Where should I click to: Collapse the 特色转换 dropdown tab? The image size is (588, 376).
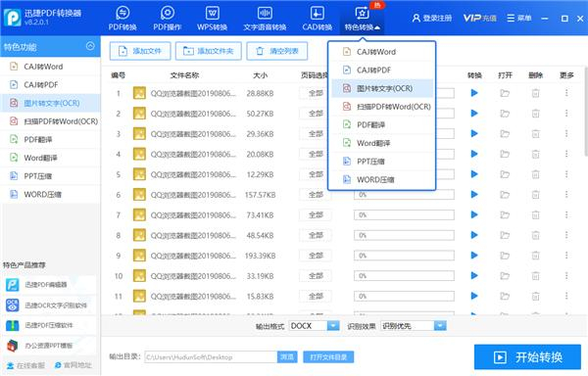tap(363, 18)
